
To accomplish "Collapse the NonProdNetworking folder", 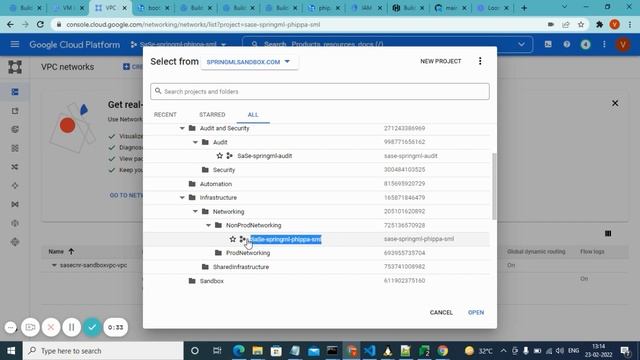I will coord(208,225).
